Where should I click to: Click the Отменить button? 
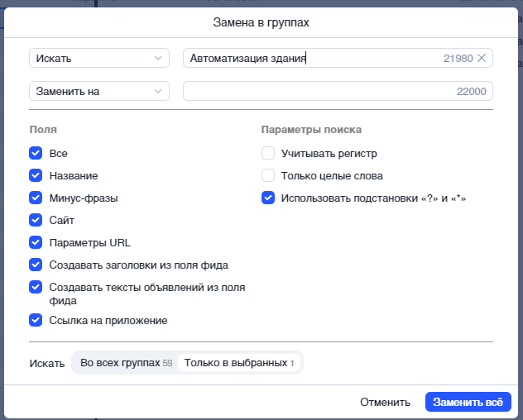[x=385, y=403]
